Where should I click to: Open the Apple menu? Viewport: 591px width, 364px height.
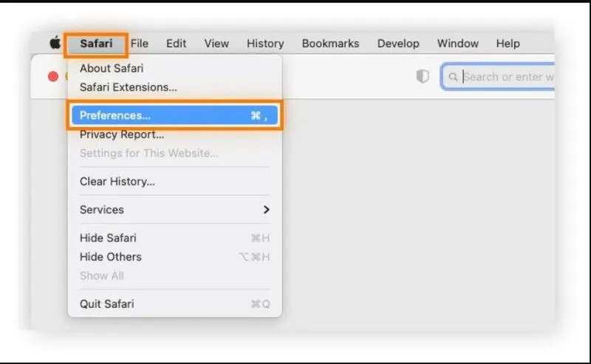(55, 43)
